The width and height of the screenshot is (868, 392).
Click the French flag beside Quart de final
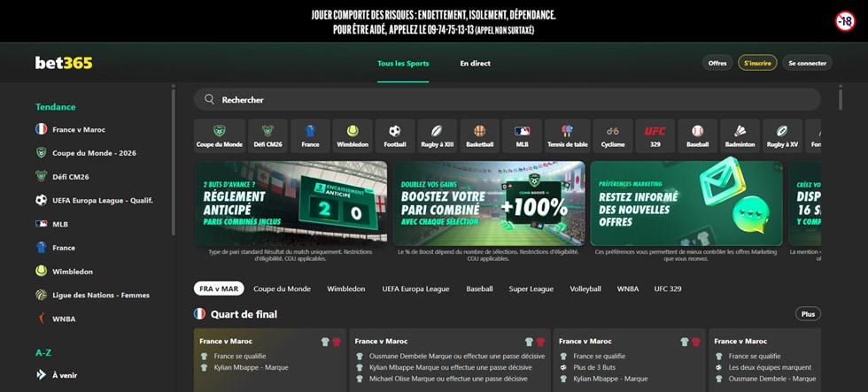(200, 314)
